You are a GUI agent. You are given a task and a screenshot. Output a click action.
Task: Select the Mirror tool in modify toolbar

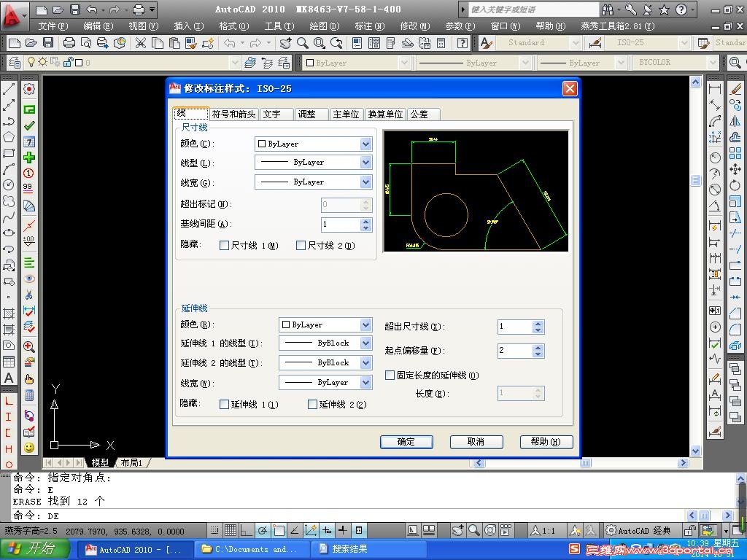point(735,121)
